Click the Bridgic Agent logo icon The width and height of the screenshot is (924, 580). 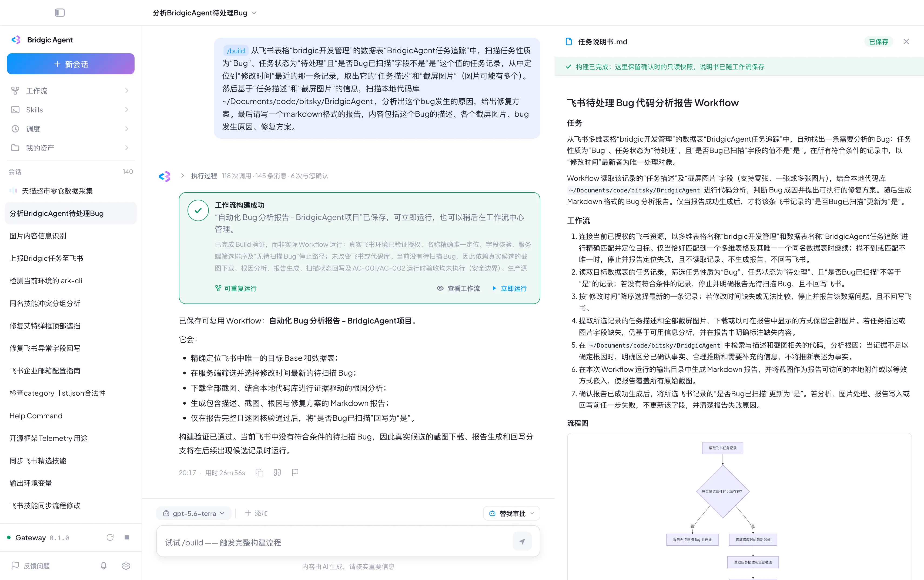pos(16,40)
